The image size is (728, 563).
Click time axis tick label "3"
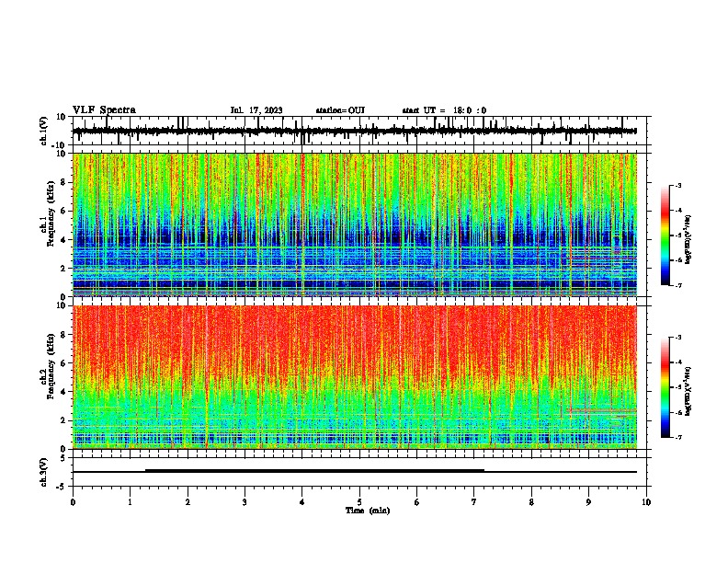click(245, 502)
